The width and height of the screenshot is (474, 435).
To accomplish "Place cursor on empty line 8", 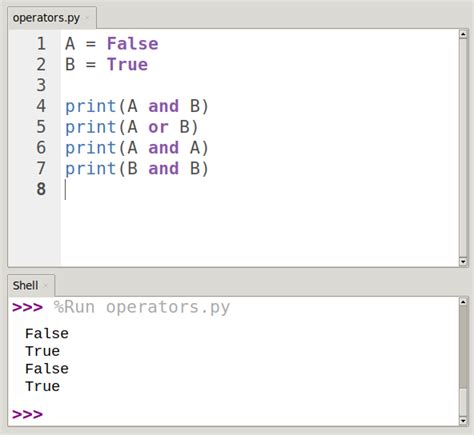I will coord(260,189).
